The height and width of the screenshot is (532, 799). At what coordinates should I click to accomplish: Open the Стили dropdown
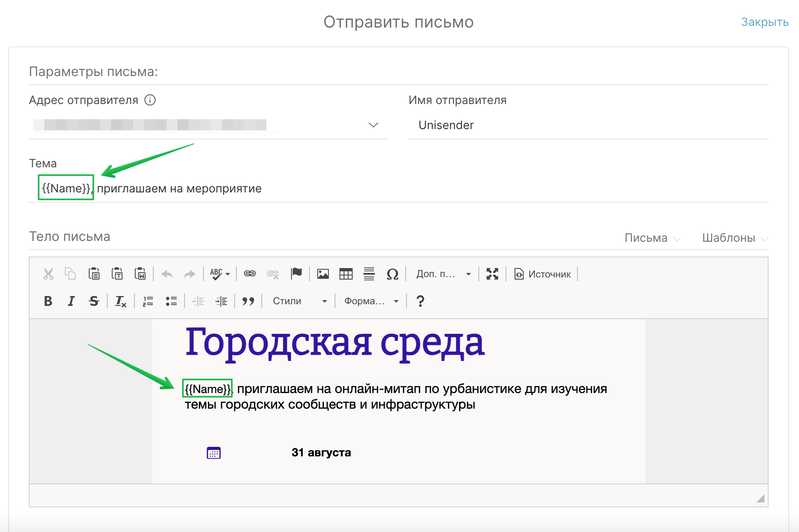click(300, 301)
